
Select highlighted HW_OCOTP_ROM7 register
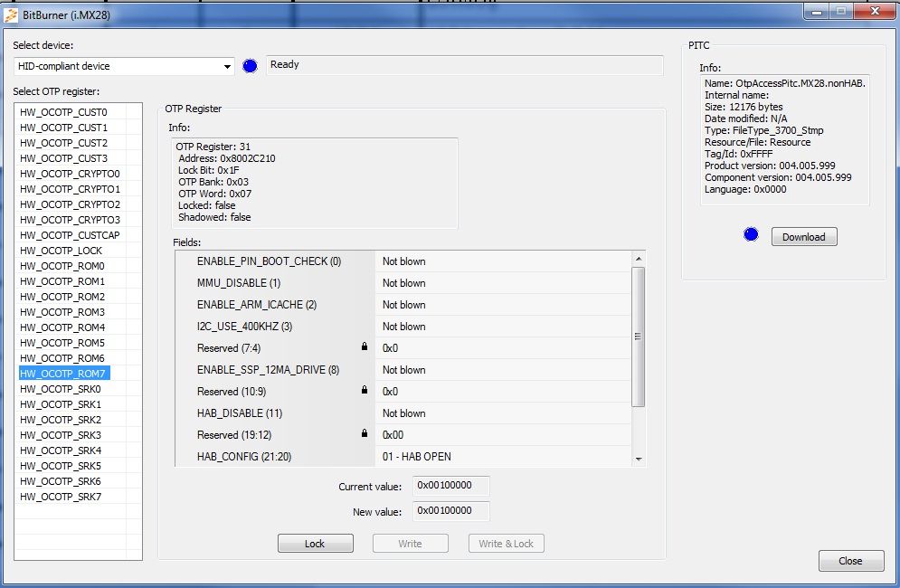tap(64, 374)
